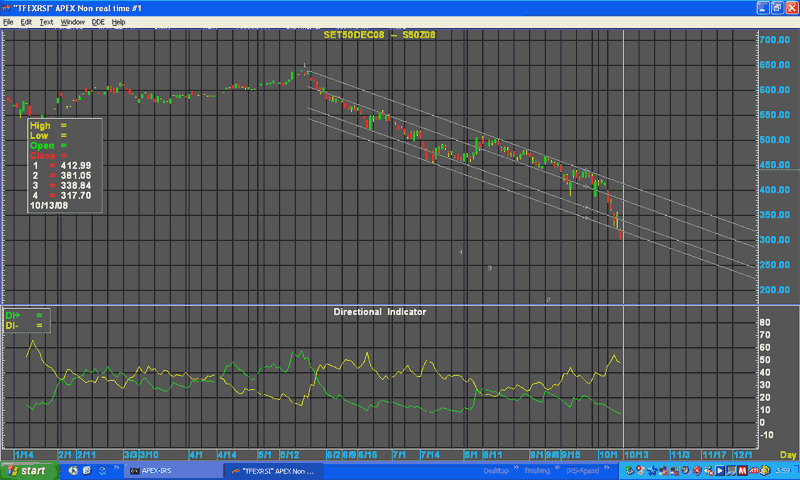Click the 7/14 date axis label
The width and height of the screenshot is (800, 480).
point(430,454)
